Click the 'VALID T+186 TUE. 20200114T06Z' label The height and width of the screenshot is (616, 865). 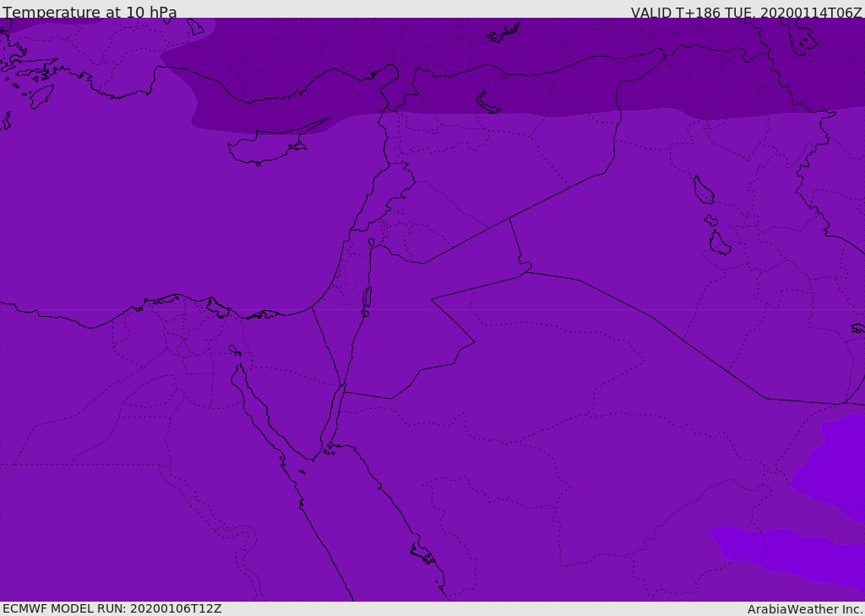(746, 13)
